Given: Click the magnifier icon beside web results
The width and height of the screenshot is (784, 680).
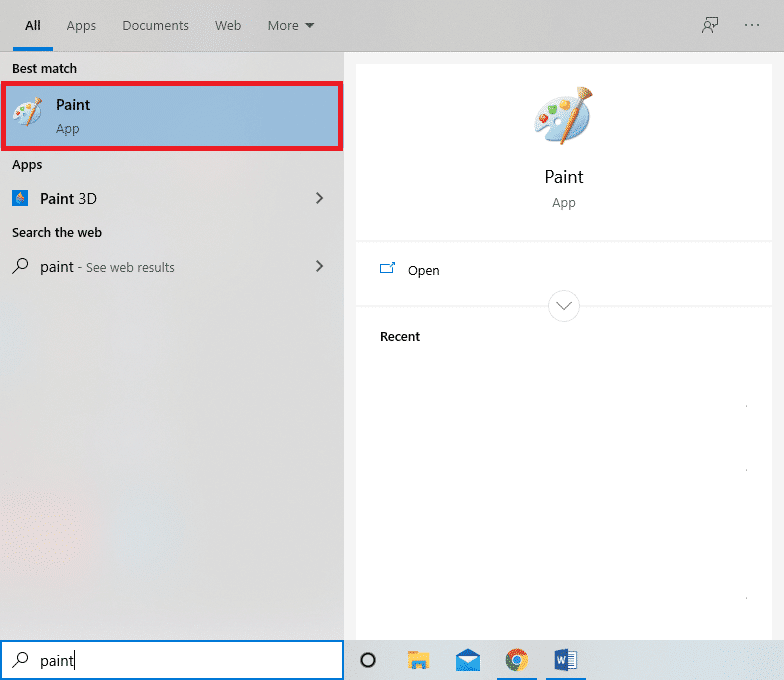Looking at the screenshot, I should pyautogui.click(x=20, y=266).
